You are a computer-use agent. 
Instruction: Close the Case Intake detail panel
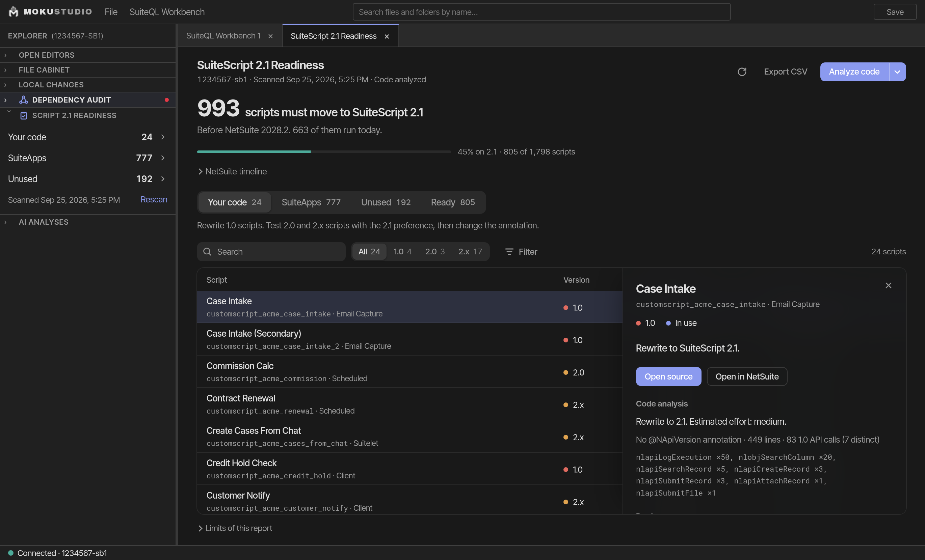point(888,285)
